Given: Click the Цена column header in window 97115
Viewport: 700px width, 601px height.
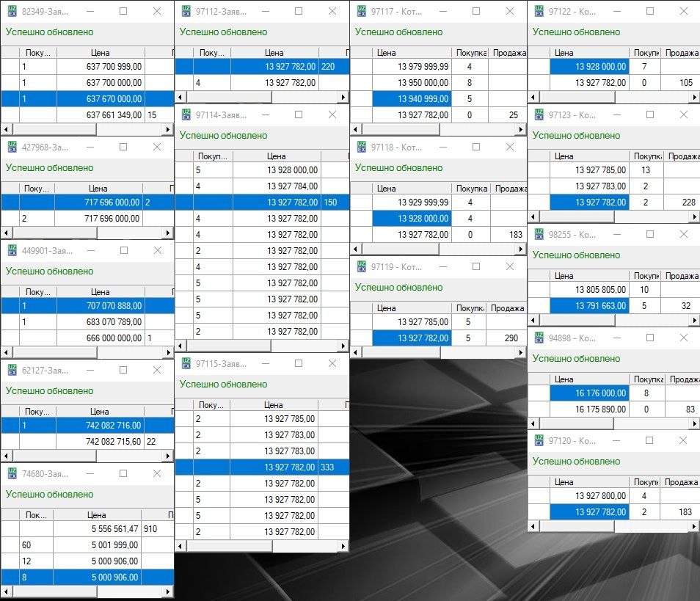Looking at the screenshot, I should pos(273,405).
